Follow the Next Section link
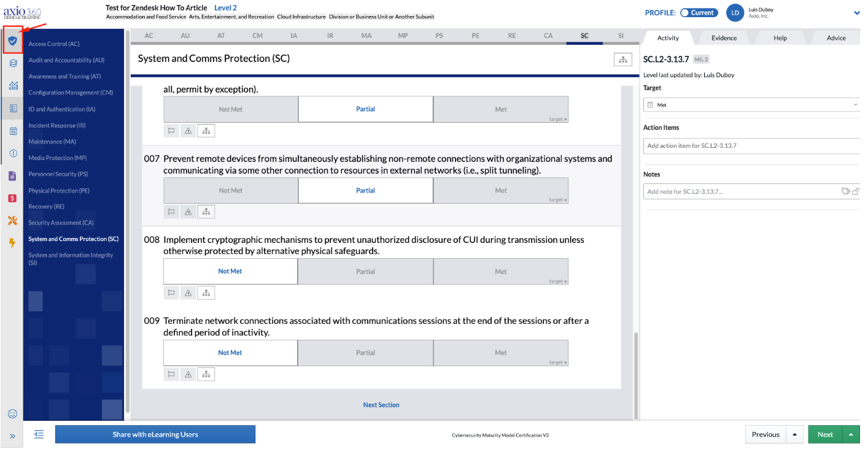 pos(381,405)
